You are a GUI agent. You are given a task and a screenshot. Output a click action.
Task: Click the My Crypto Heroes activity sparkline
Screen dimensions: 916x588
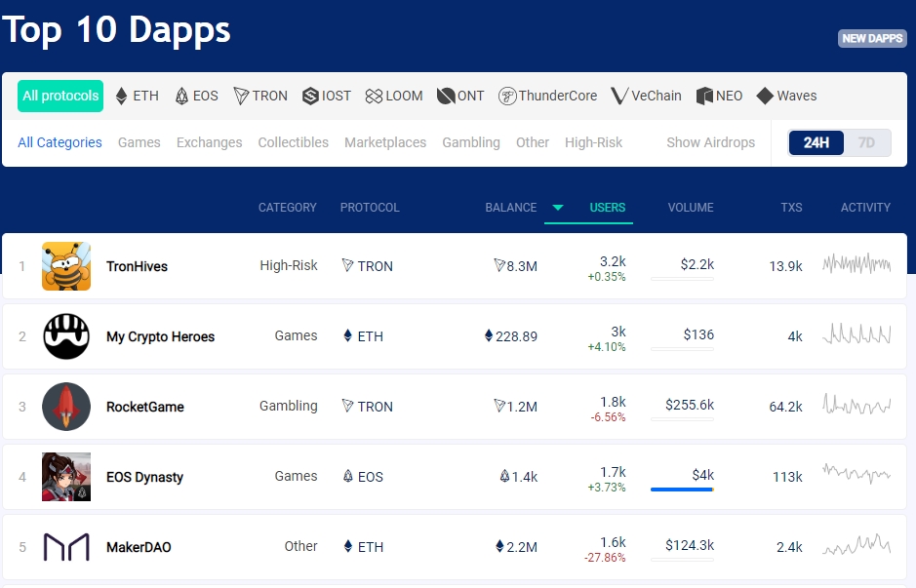tap(856, 334)
